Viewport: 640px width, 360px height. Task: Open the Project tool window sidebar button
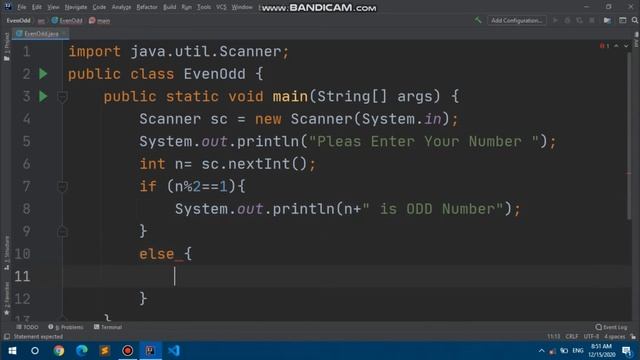(6, 46)
